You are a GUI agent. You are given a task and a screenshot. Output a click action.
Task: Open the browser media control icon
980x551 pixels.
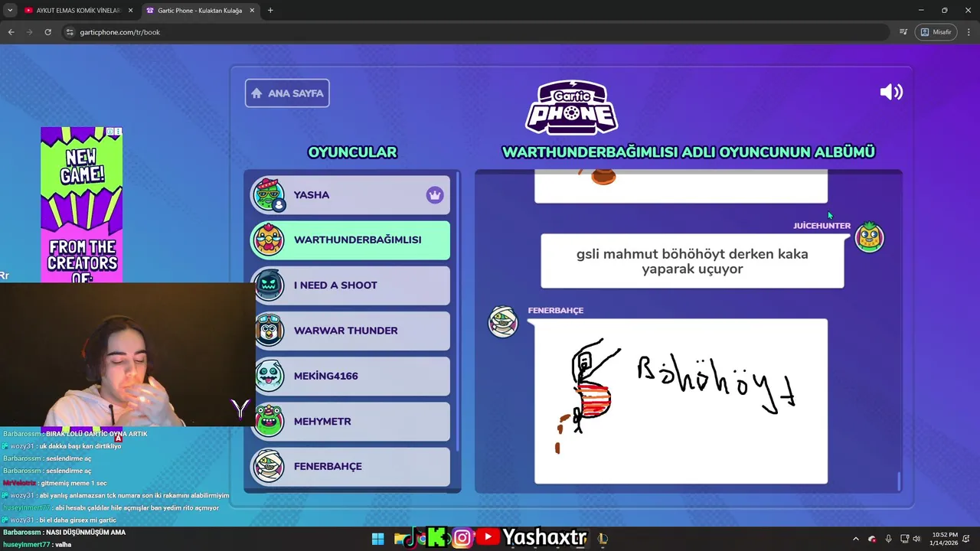tap(903, 32)
